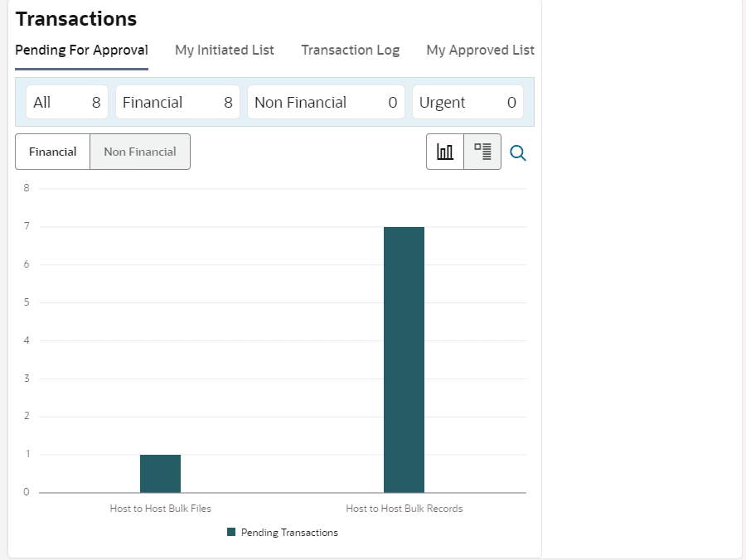The height and width of the screenshot is (560, 746).
Task: Go to My Approved List tab
Action: [x=480, y=51]
